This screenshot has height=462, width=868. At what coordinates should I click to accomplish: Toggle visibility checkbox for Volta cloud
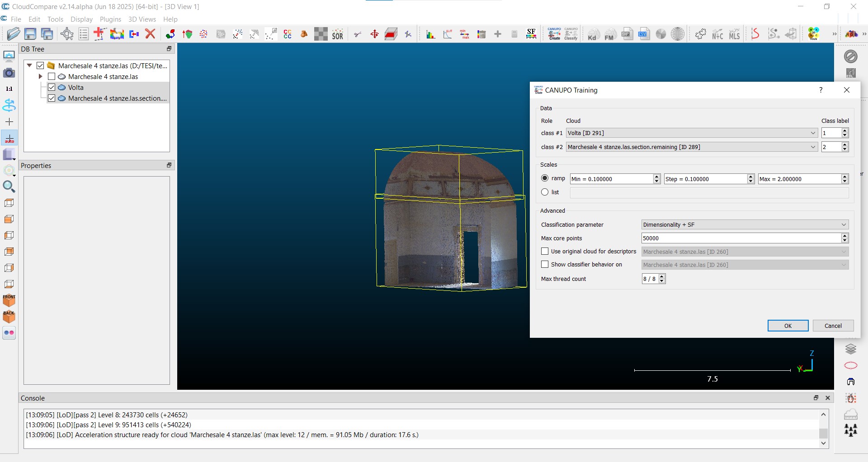pos(52,88)
